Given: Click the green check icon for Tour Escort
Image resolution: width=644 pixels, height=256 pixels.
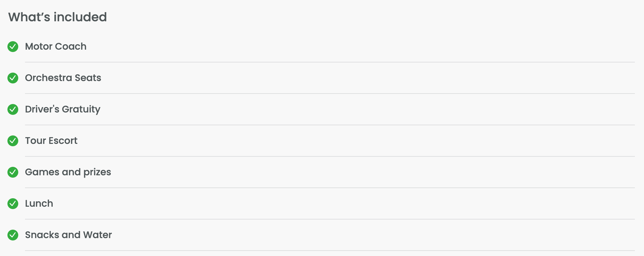Looking at the screenshot, I should 13,141.
